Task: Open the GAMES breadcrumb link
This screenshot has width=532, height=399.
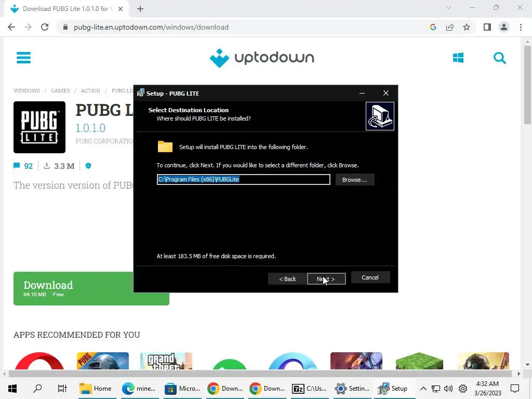Action: click(60, 90)
